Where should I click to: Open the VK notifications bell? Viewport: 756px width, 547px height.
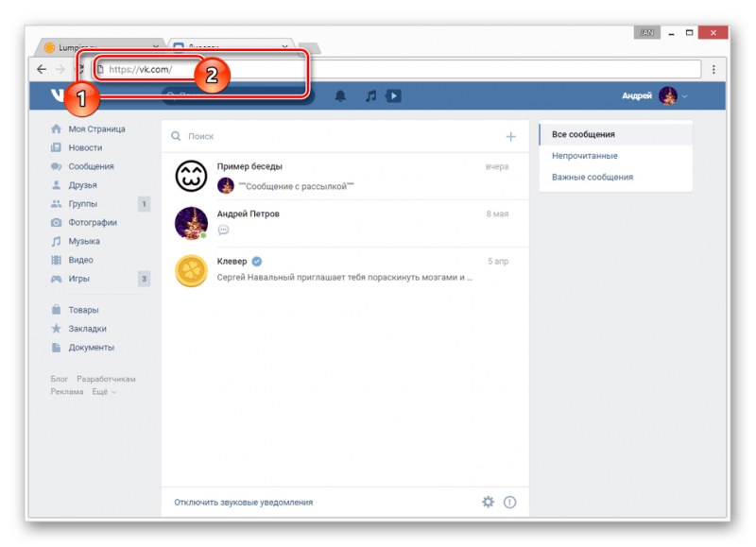pos(340,96)
